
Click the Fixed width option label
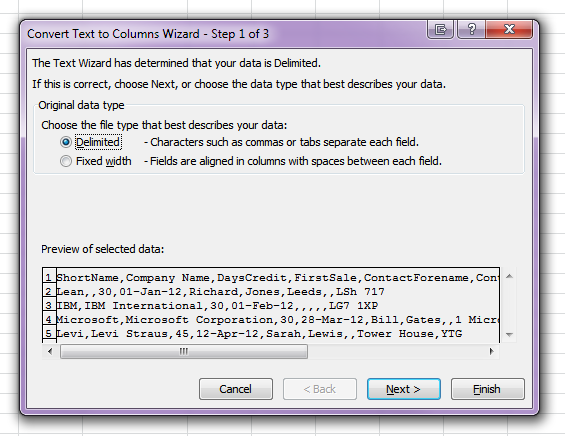[104, 161]
